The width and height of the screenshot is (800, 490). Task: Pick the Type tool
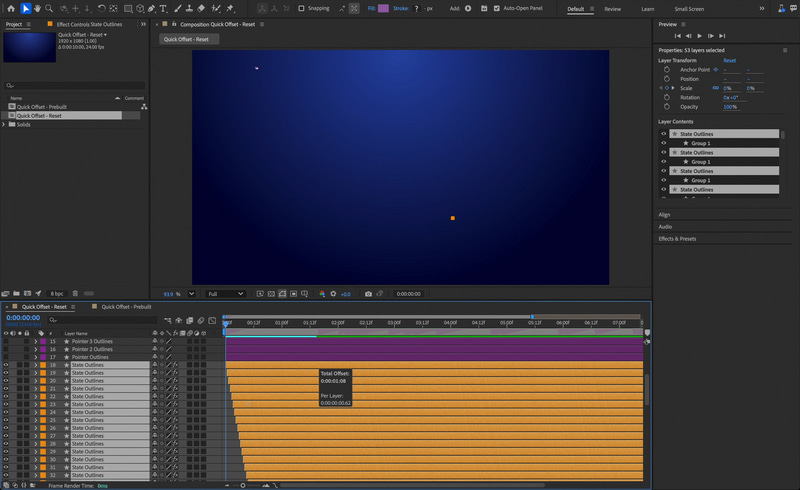point(164,8)
